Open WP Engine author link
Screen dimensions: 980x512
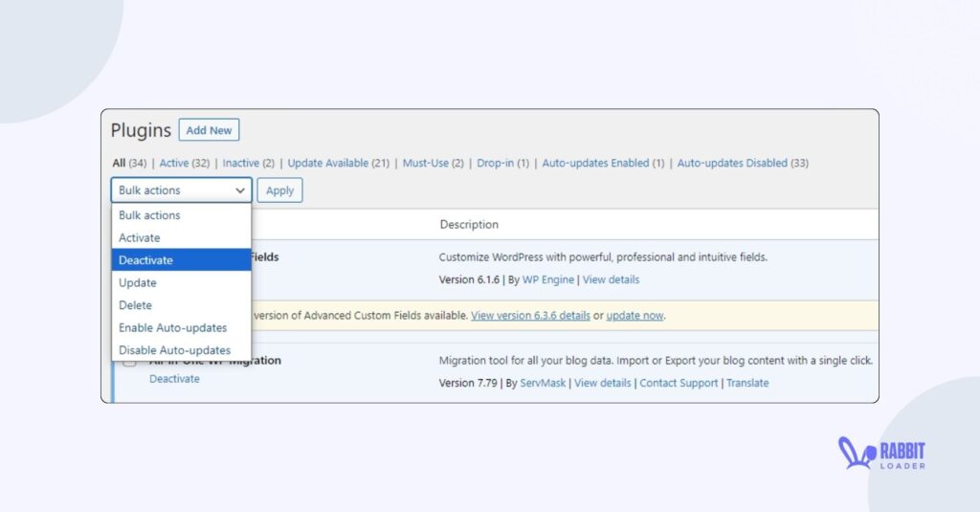tap(548, 279)
